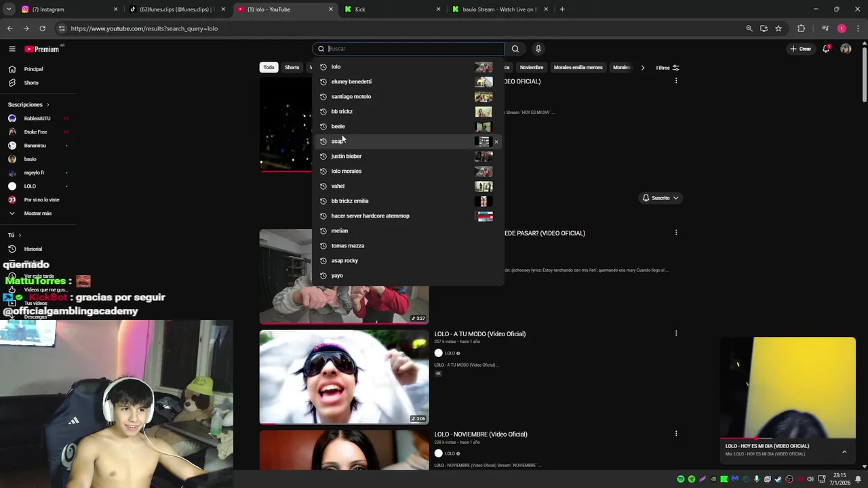The height and width of the screenshot is (488, 868).
Task: Select the 'Shorts' filter chip
Action: (x=292, y=68)
